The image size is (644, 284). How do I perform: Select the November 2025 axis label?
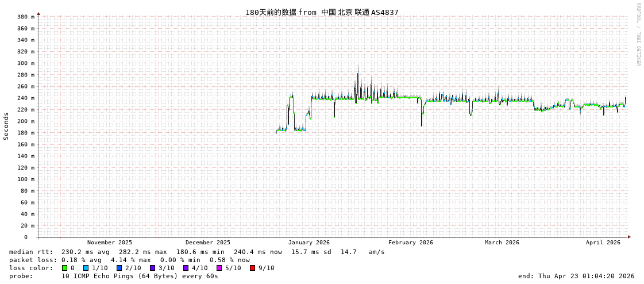click(x=109, y=243)
